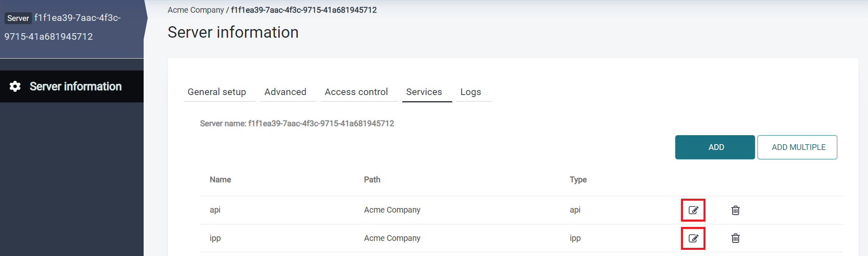View the Logs tab
868x256 pixels.
click(x=471, y=92)
